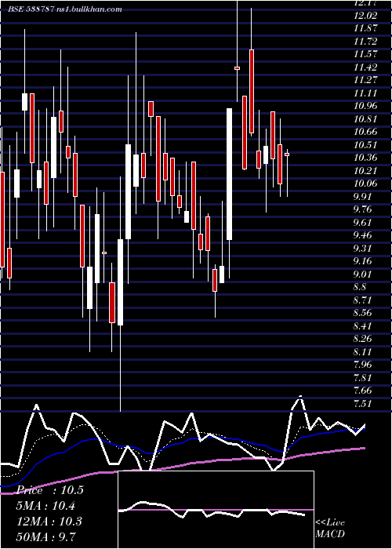The width and height of the screenshot is (392, 549).
Task: Select the 10.06 price level label
Action: (x=365, y=184)
